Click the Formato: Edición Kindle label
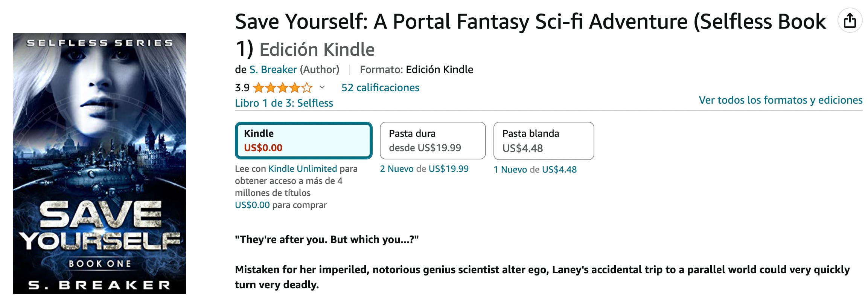This screenshot has height=303, width=868. point(416,70)
